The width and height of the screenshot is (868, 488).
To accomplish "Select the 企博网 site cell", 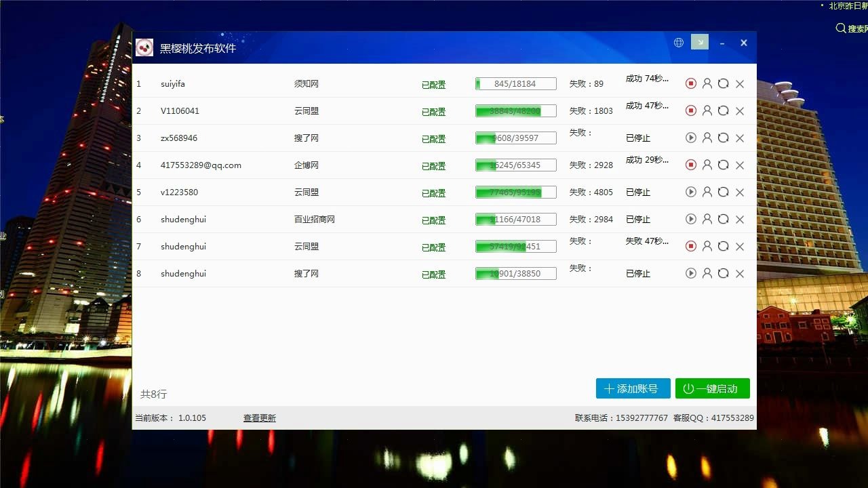I will point(307,165).
